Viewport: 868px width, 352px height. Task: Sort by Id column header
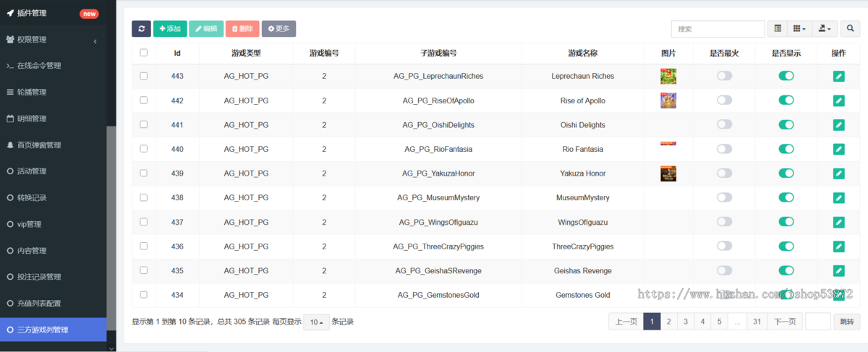(177, 53)
